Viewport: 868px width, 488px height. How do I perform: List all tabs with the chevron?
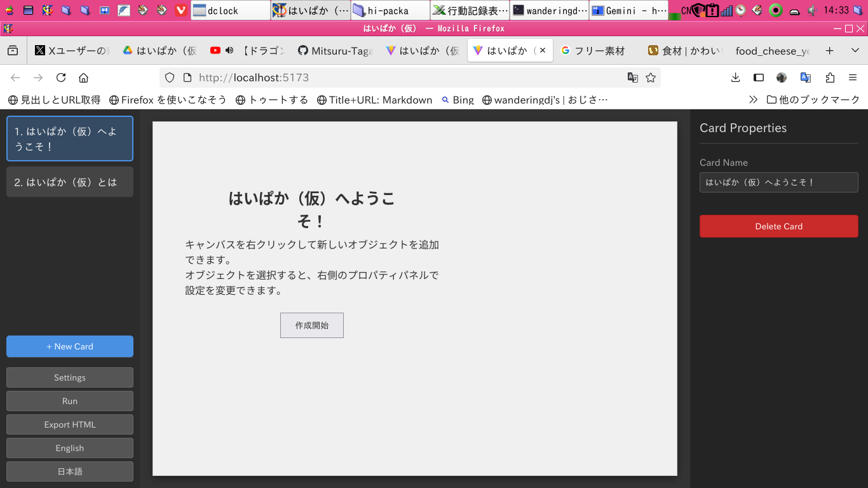click(855, 50)
